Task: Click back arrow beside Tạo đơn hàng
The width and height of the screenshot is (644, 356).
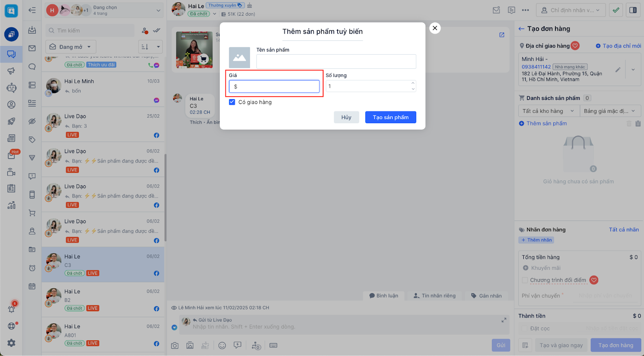Action: click(x=522, y=29)
